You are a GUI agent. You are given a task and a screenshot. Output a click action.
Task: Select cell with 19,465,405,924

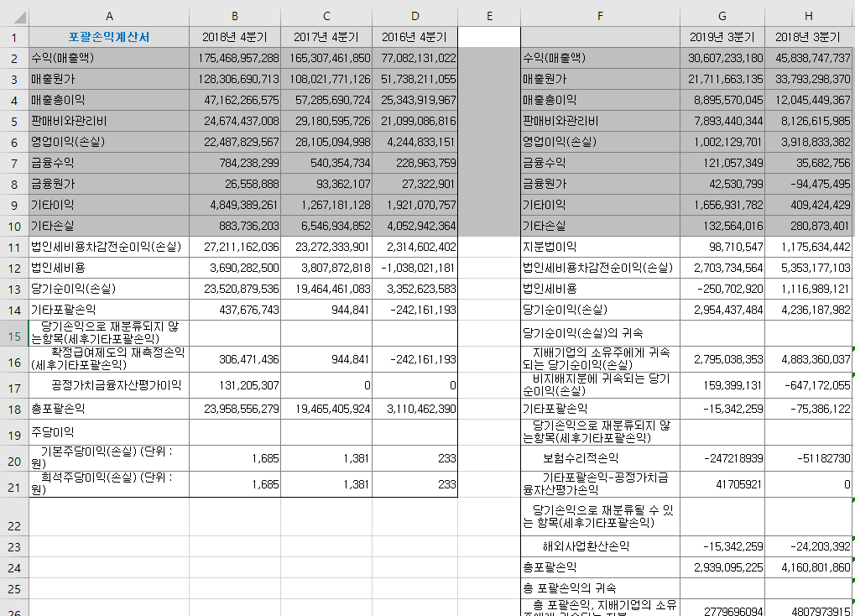(x=326, y=409)
